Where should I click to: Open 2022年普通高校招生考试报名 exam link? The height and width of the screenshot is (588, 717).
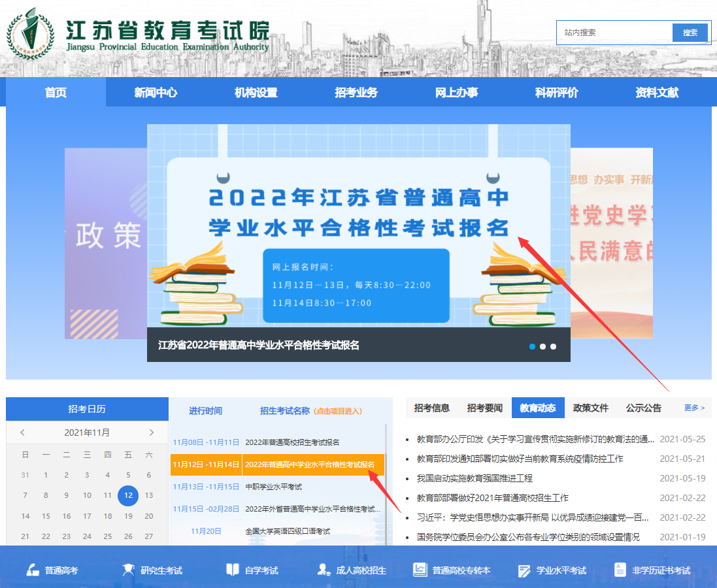(292, 442)
